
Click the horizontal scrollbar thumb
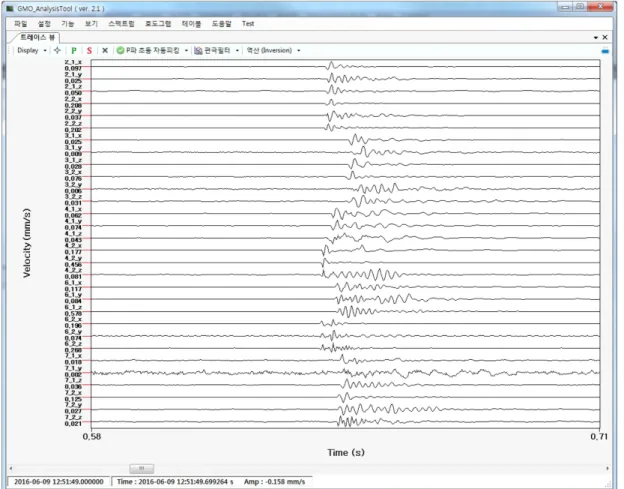[x=142, y=468]
